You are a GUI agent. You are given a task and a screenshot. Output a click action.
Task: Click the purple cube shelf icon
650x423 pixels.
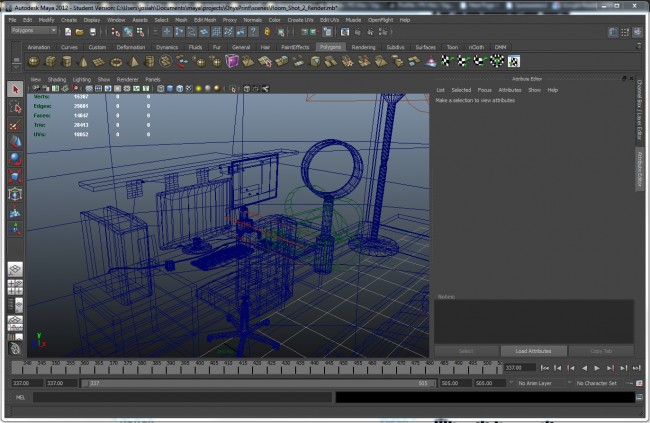pyautogui.click(x=232, y=61)
